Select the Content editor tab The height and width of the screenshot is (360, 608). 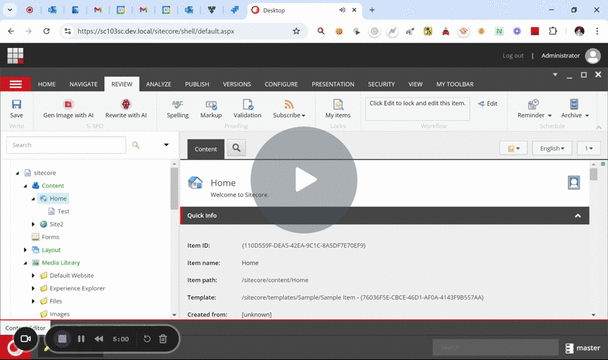tap(206, 149)
